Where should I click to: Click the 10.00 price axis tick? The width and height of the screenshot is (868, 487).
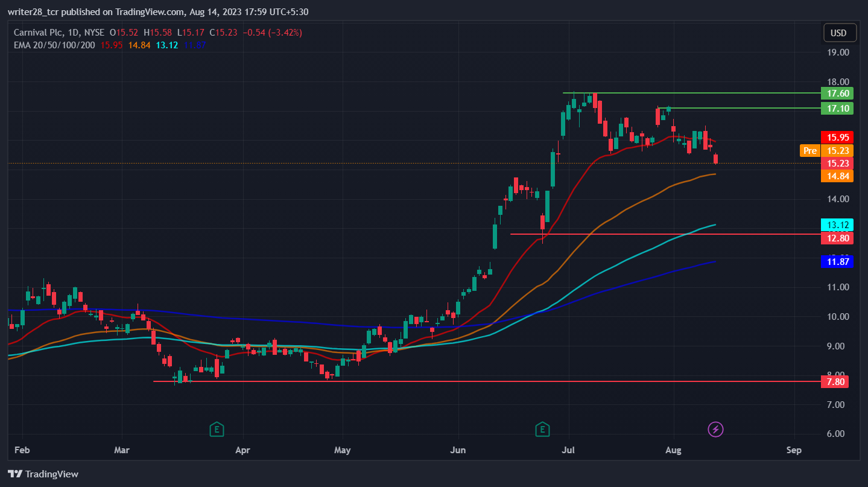(839, 317)
